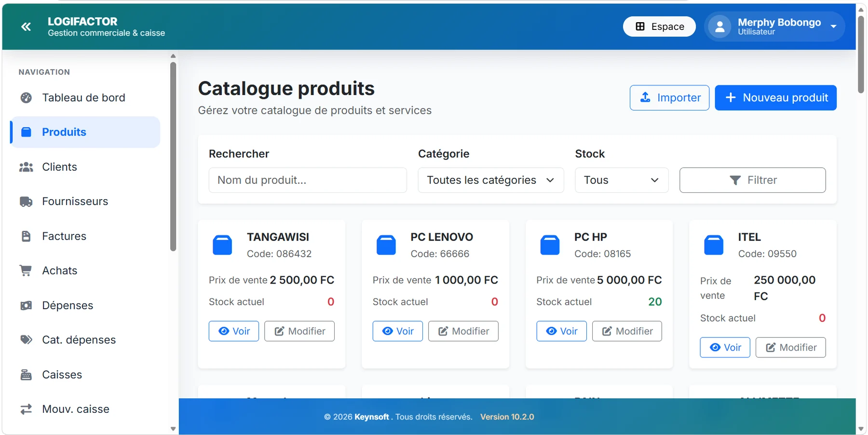Image resolution: width=868 pixels, height=435 pixels.
Task: Open Caisses in sidebar
Action: click(85, 375)
